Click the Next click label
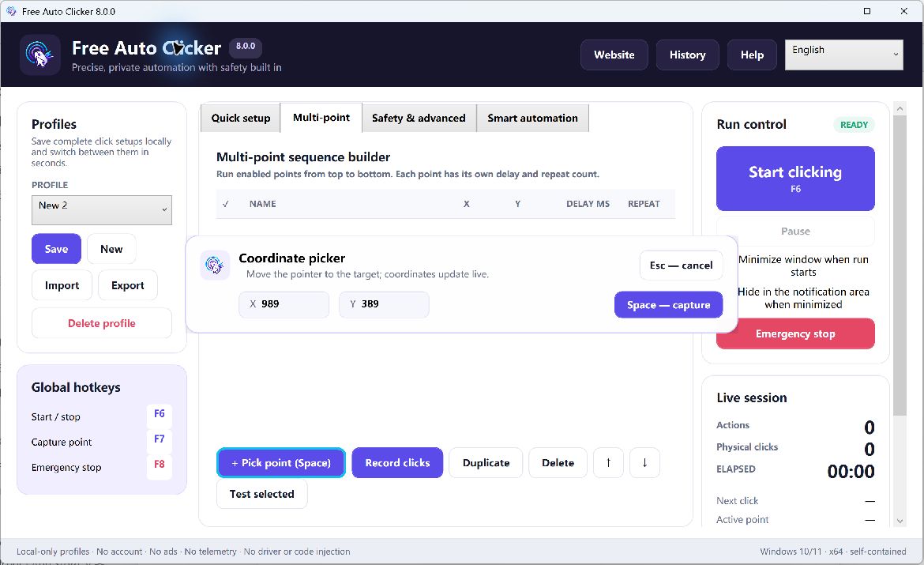924x565 pixels. point(737,501)
